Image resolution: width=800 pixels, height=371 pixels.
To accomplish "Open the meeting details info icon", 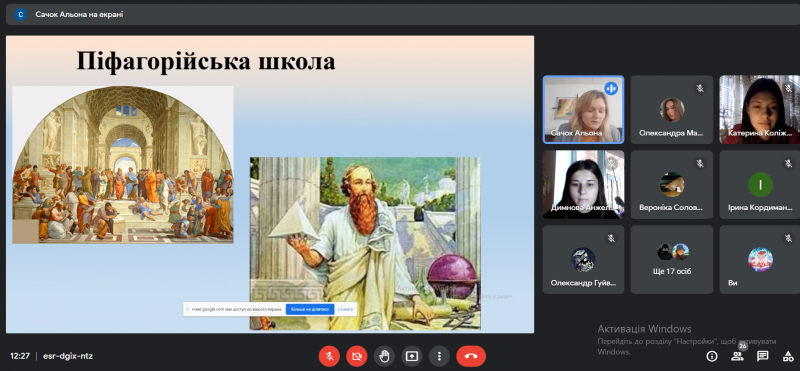I will [x=712, y=356].
